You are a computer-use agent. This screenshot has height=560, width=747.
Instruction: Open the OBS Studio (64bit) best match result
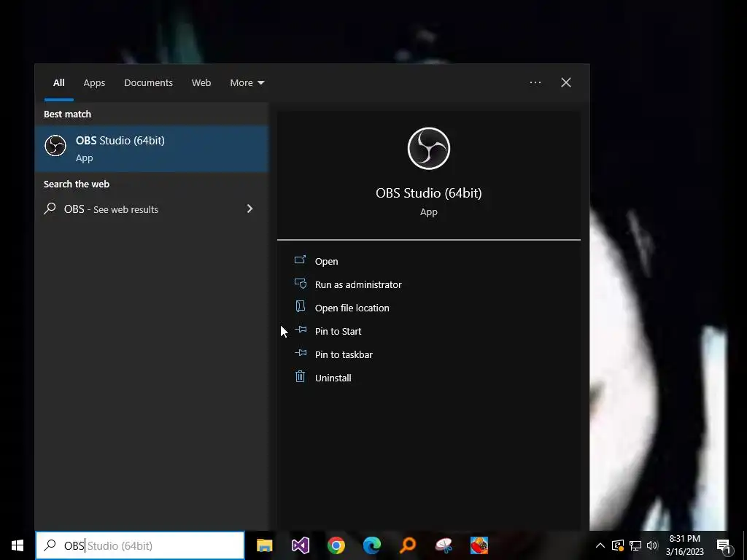tap(152, 149)
